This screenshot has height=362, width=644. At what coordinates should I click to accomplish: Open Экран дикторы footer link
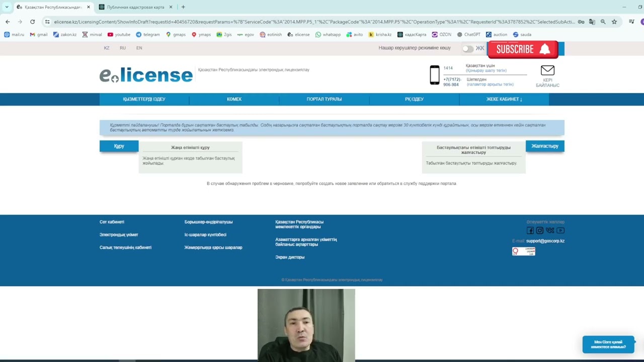click(x=290, y=257)
